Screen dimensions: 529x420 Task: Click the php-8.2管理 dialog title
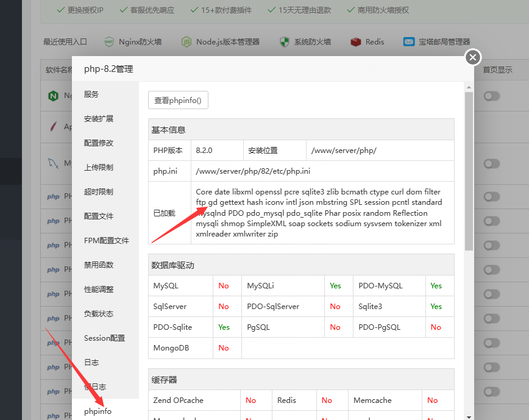[x=108, y=69]
